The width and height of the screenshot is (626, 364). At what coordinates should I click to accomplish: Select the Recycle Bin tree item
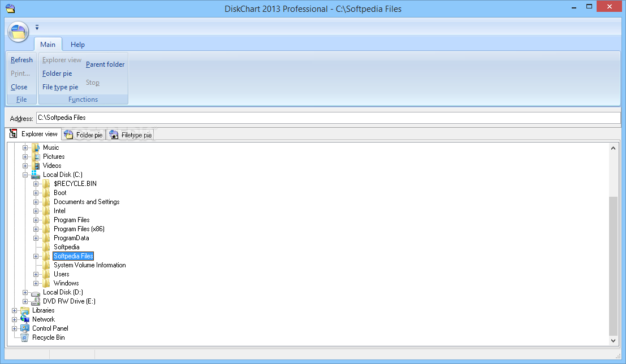tap(48, 337)
